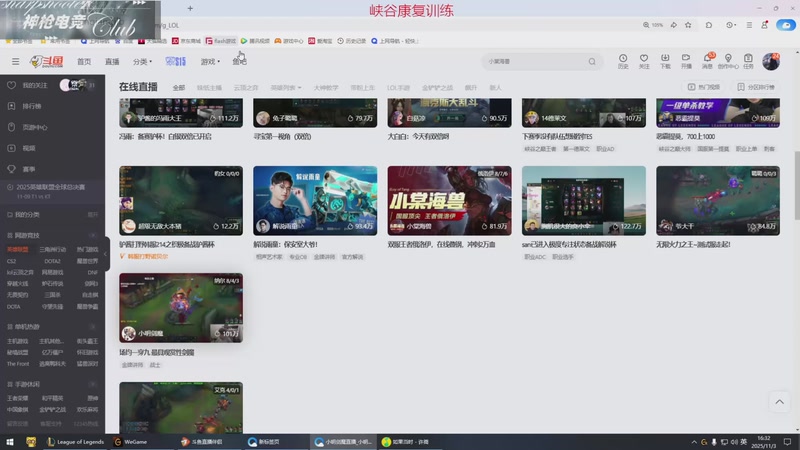Select 英雄联盟 category in sidebar
The height and width of the screenshot is (450, 800).
click(17, 249)
